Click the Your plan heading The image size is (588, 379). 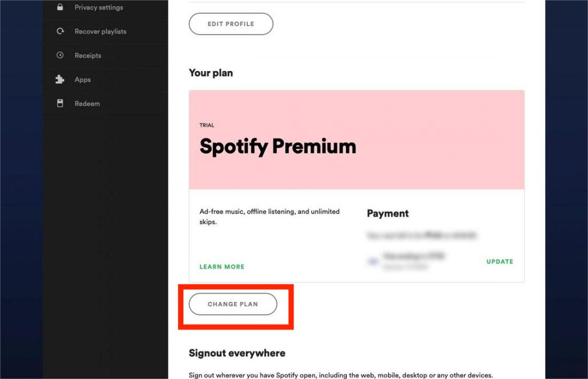211,73
